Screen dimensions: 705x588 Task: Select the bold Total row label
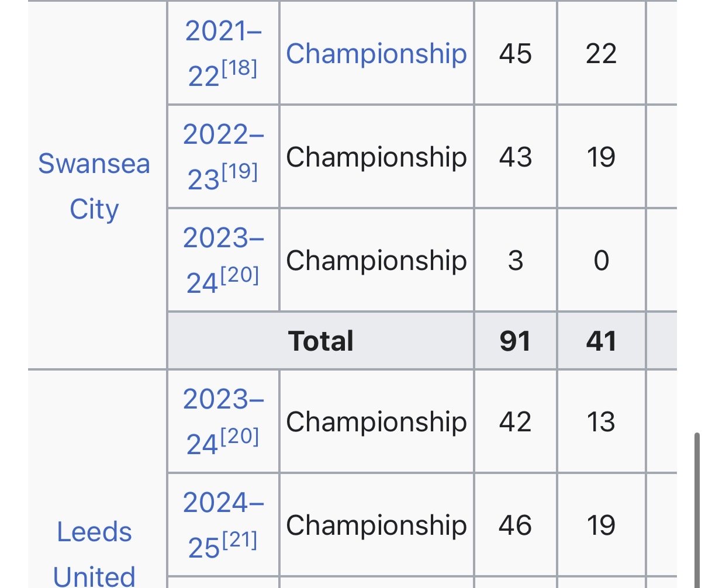click(x=321, y=341)
